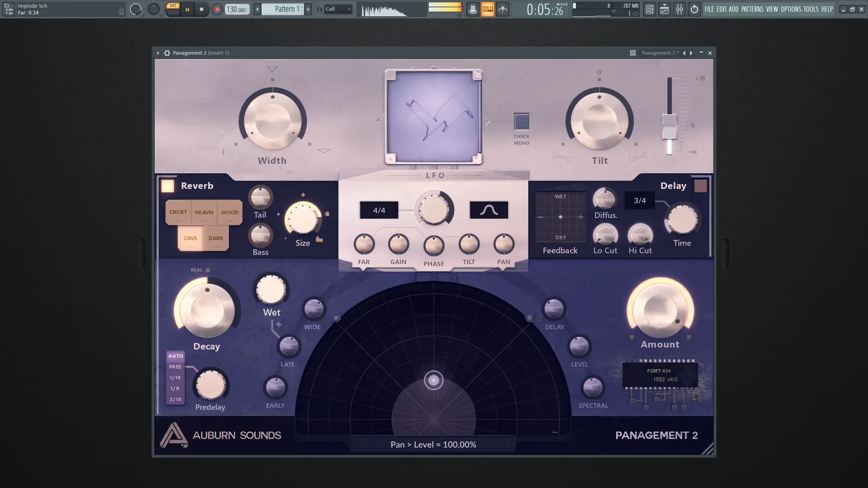Click the next preset arrow in title bar
This screenshot has height=488, width=868.
(691, 53)
